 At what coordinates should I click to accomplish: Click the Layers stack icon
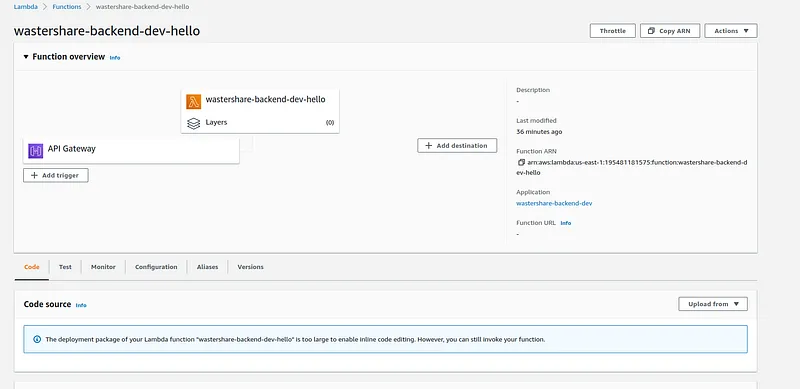[x=193, y=123]
